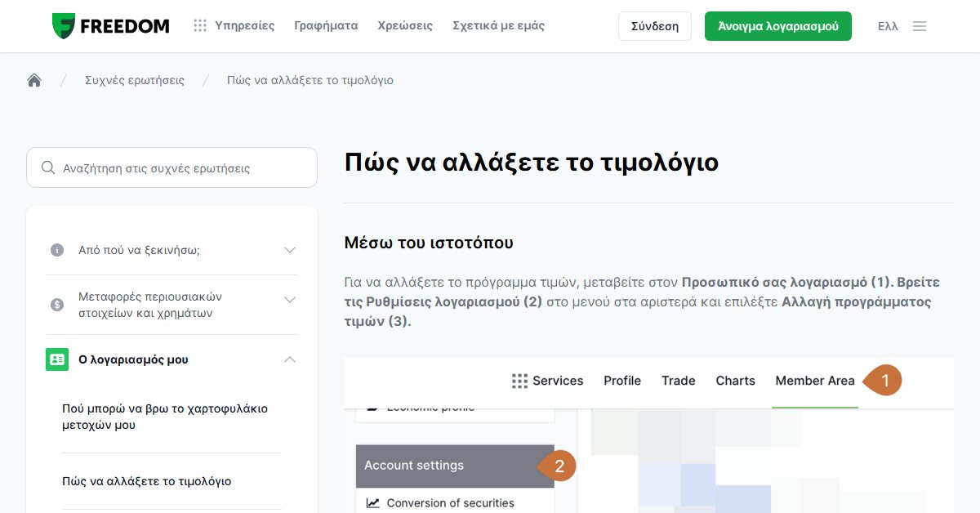The image size is (980, 513).
Task: Open the Γραφήματα menu item
Action: [x=326, y=26]
